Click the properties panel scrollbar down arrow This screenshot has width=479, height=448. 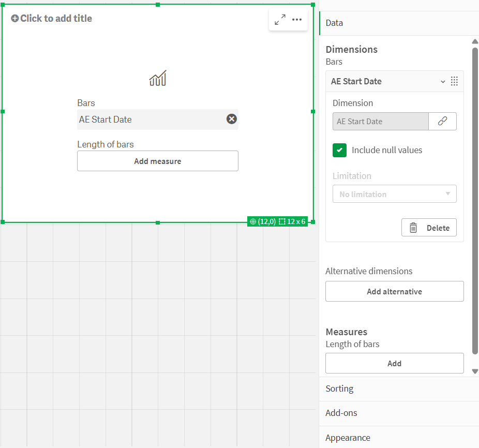point(475,371)
